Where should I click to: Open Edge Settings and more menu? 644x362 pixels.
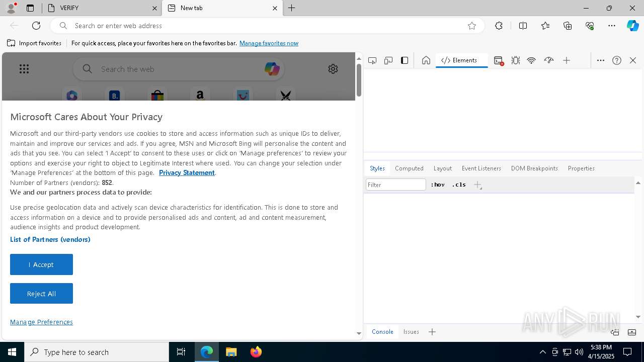click(x=612, y=26)
